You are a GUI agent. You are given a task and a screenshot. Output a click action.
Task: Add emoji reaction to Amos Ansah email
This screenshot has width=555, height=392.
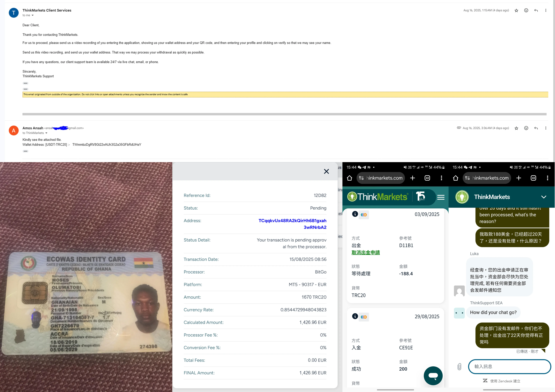click(x=526, y=128)
